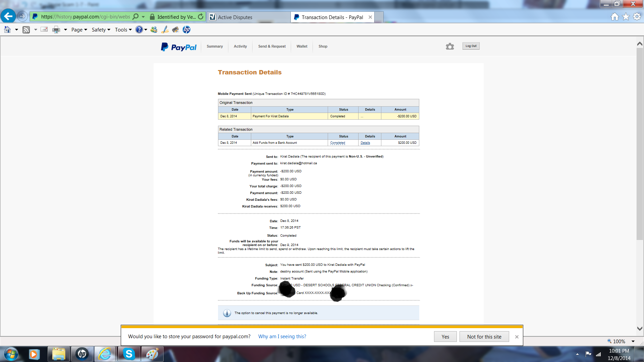The image size is (644, 362).
Task: Expand the Help dropdown arrow
Action: tap(146, 30)
